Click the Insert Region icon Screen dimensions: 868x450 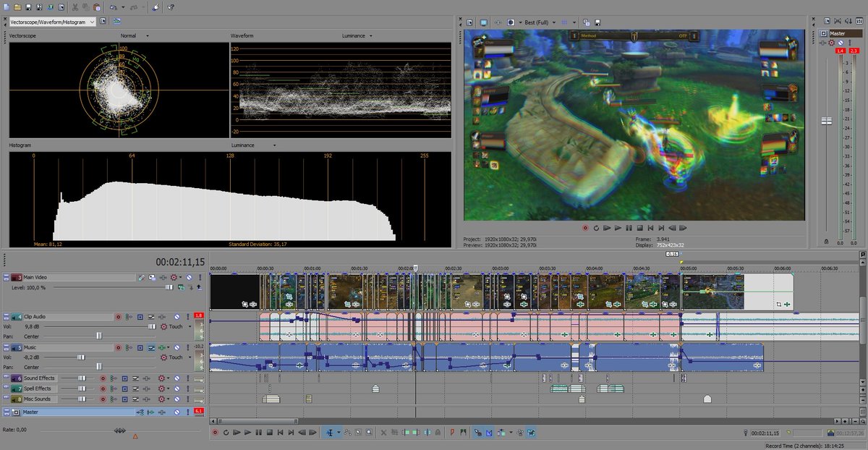[x=464, y=433]
